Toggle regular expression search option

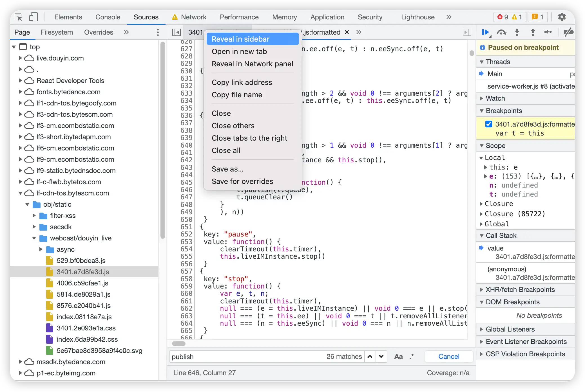[x=412, y=357]
